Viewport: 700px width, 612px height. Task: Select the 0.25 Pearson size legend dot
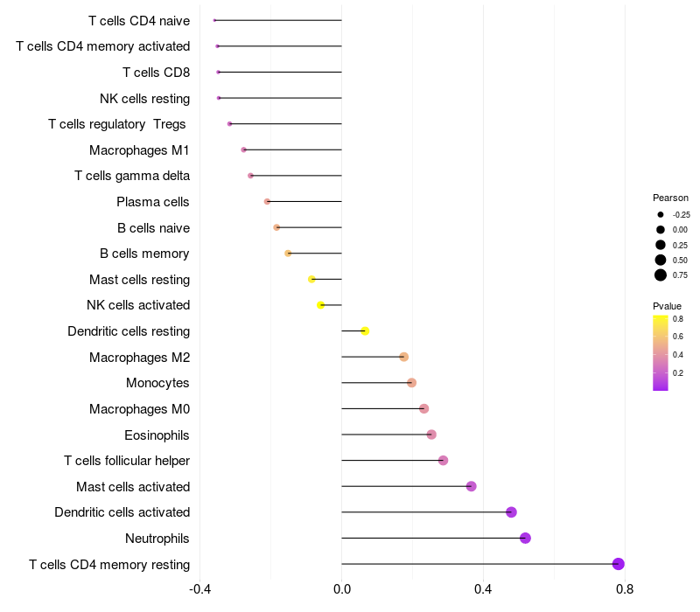pyautogui.click(x=661, y=245)
